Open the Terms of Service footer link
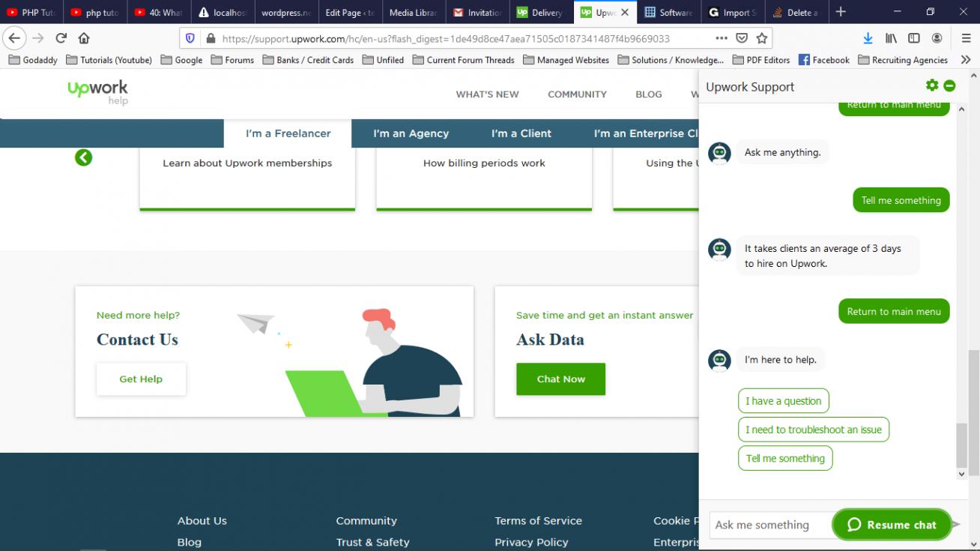 [538, 521]
